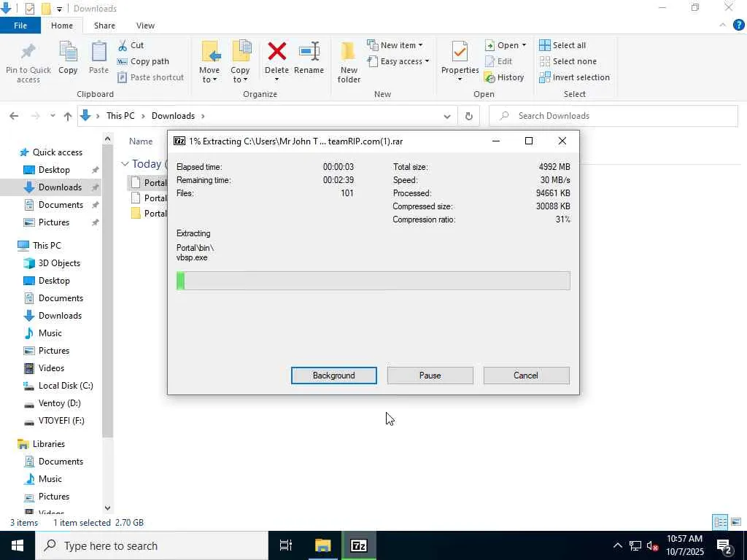The width and height of the screenshot is (747, 560).
Task: Open the New item dropdown
Action: coord(395,45)
